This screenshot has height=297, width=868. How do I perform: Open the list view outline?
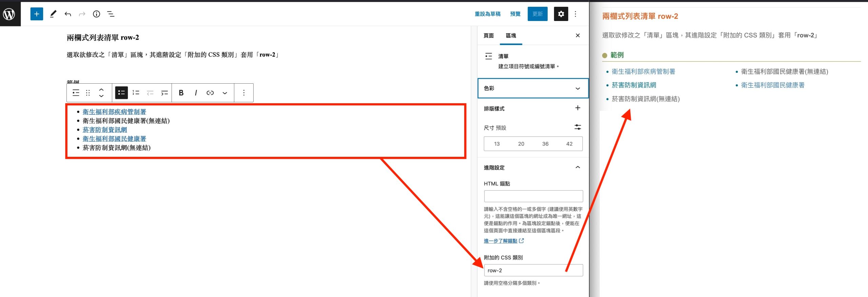[111, 14]
